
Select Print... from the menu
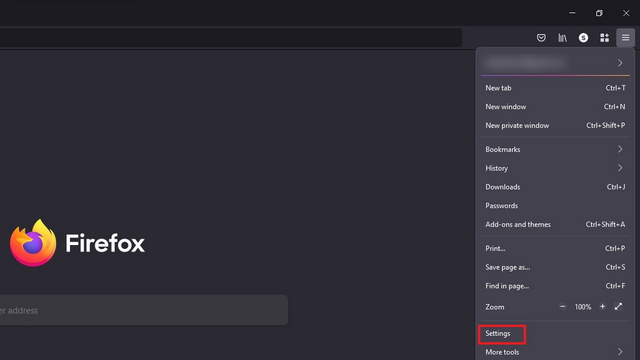555,248
